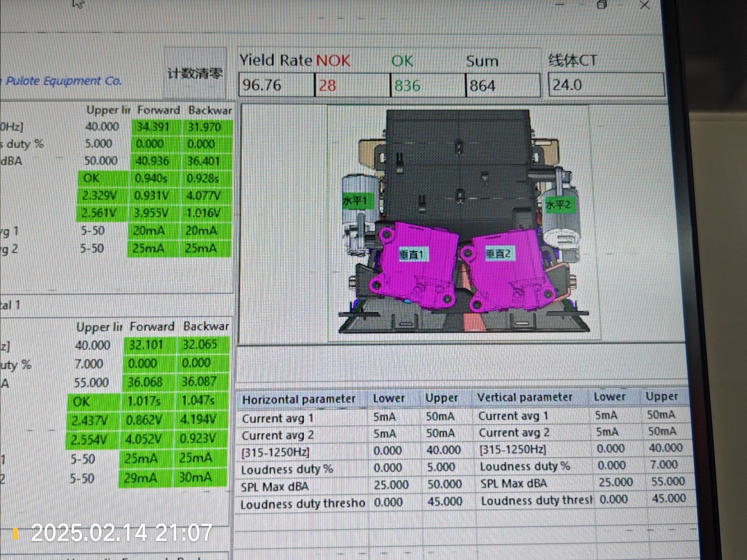Close the test application window
The height and width of the screenshot is (560, 747).
[x=644, y=5]
